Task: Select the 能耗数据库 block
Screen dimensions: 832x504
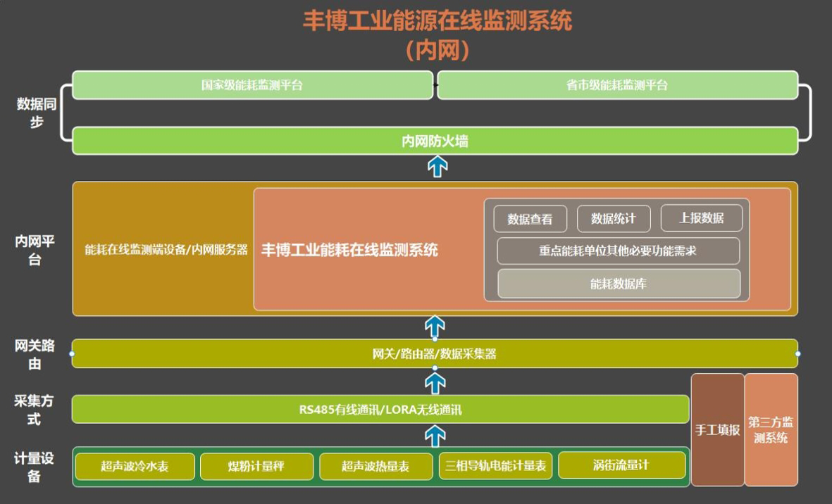Action: click(619, 284)
